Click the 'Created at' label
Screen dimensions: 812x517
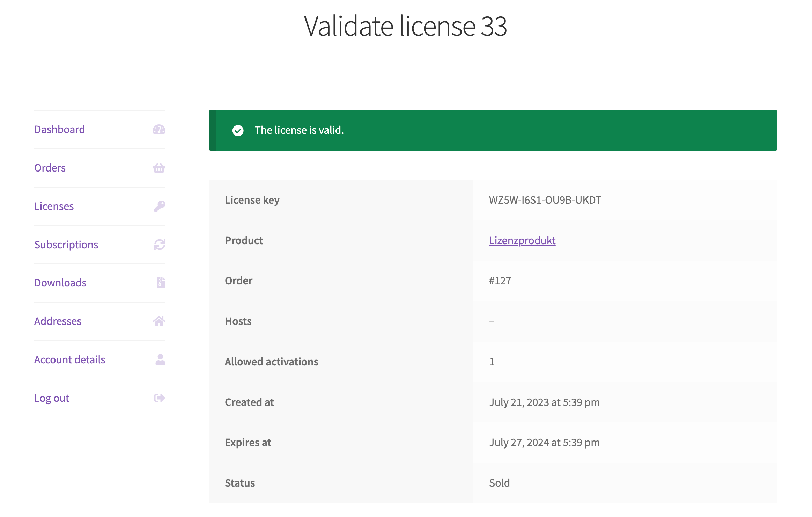point(250,402)
